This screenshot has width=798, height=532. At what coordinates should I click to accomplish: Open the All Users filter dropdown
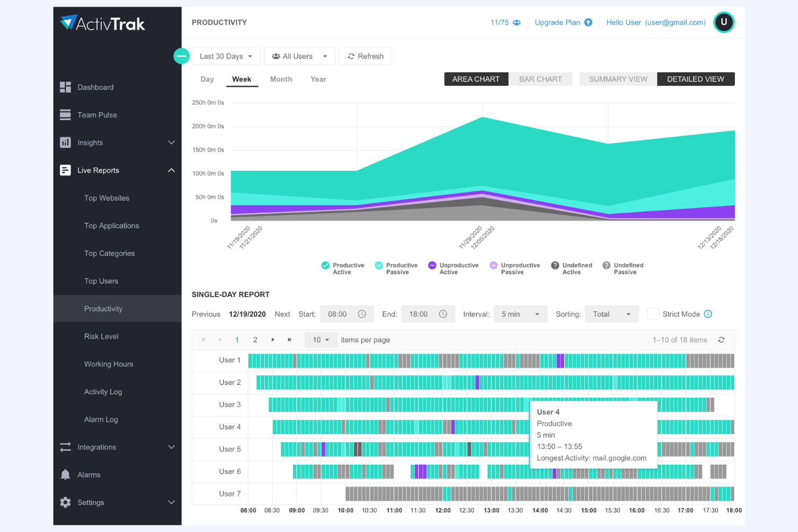(300, 56)
